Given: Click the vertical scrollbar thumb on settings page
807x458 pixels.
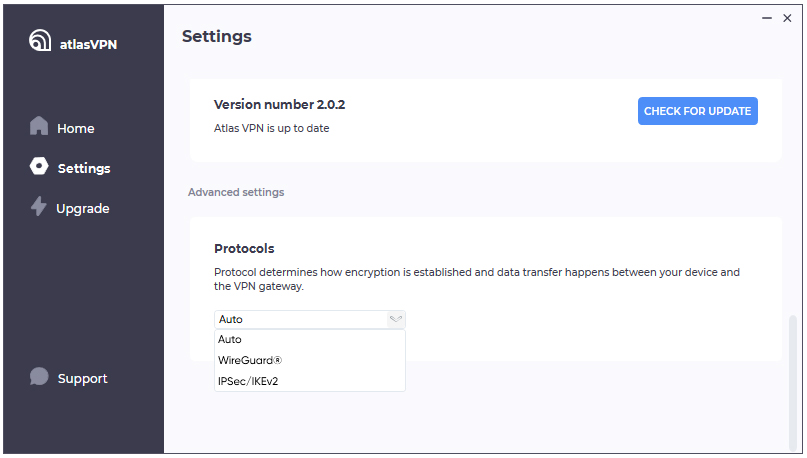Looking at the screenshot, I should pos(794,380).
